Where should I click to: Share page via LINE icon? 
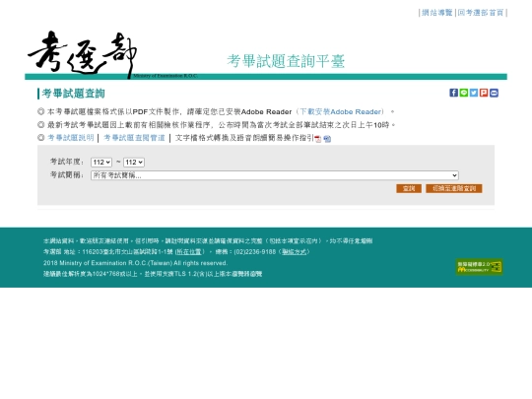click(x=464, y=93)
